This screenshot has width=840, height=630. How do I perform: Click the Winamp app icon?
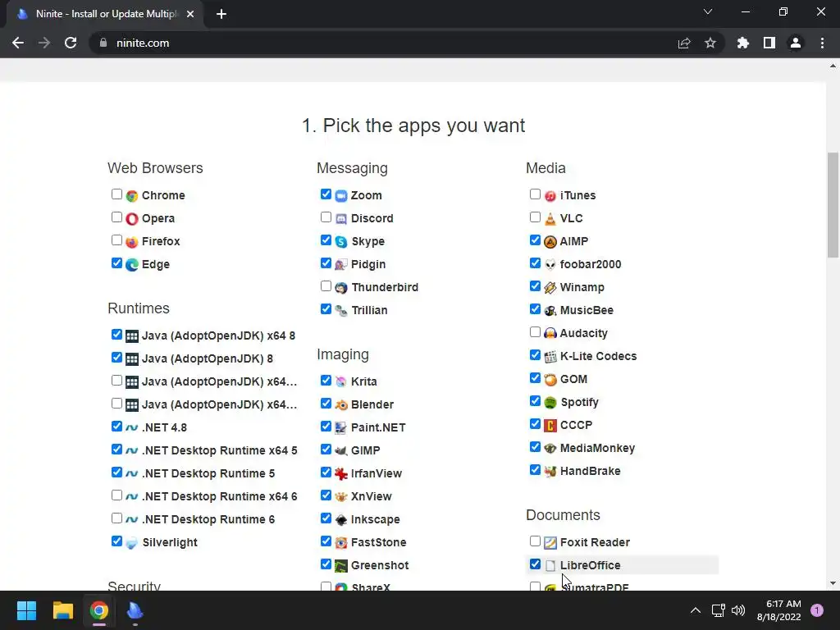(x=550, y=288)
